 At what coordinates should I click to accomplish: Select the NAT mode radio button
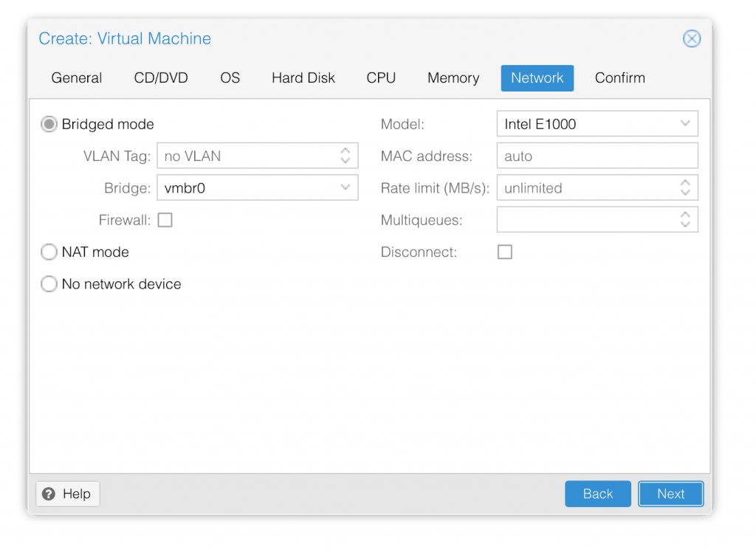(x=49, y=252)
